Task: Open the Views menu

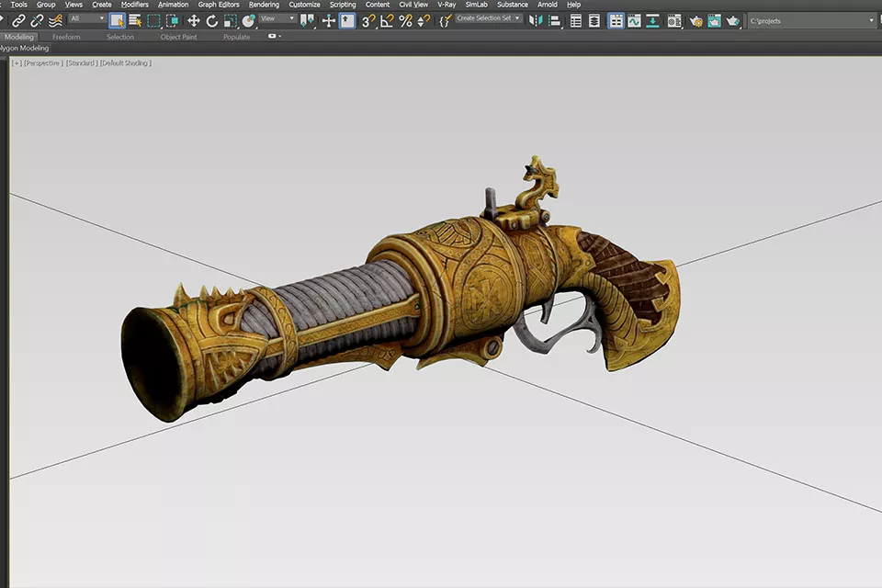Action: 73,5
